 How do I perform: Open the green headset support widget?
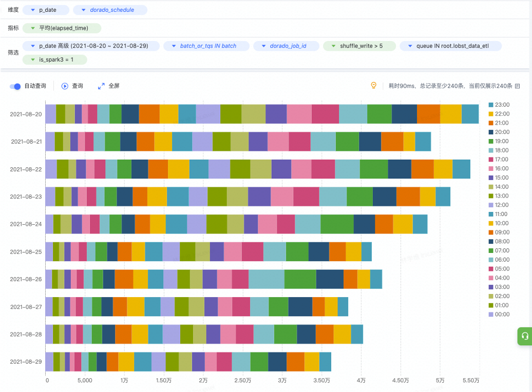coord(524,336)
